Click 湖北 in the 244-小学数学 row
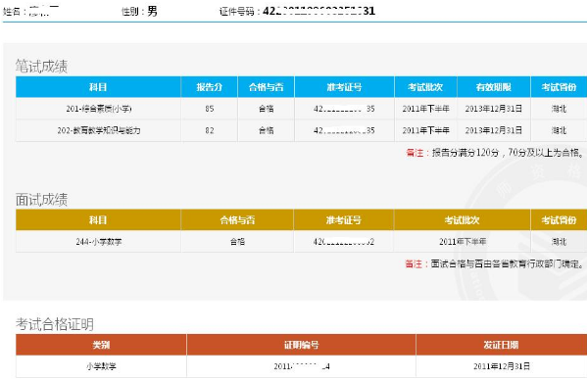 (559, 242)
